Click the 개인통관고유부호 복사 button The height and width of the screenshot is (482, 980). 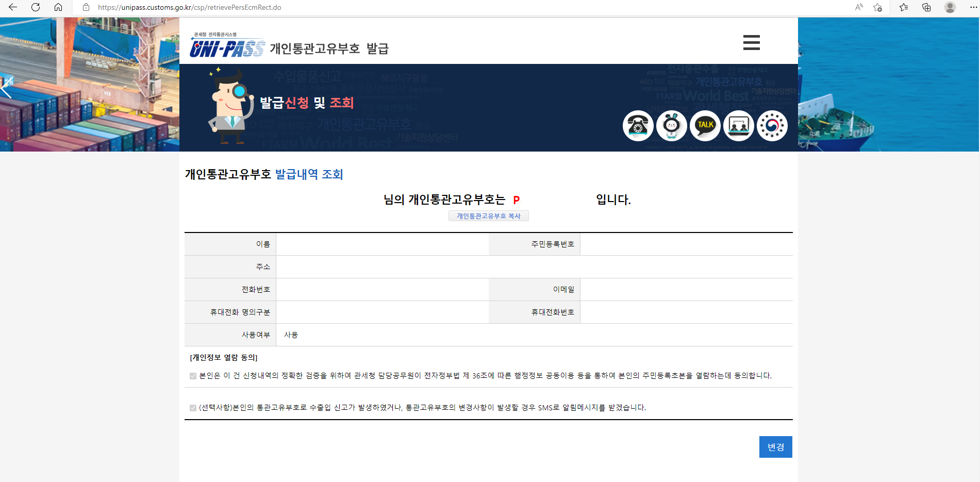pos(488,215)
